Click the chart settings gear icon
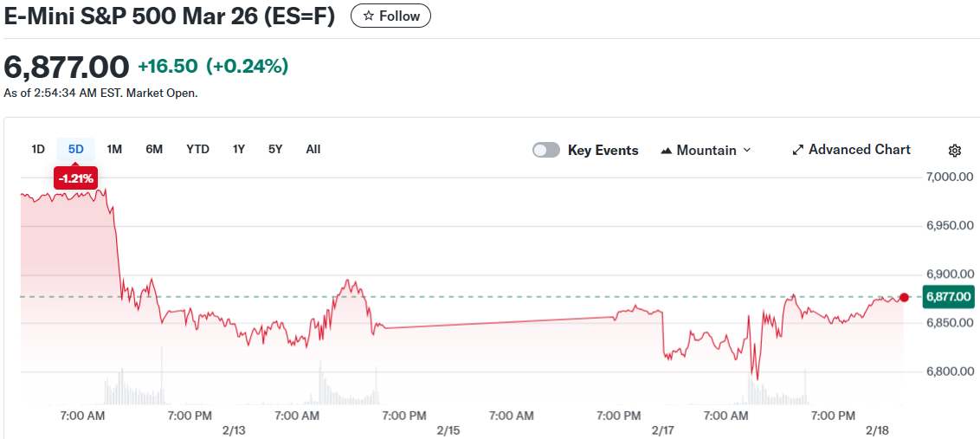Image resolution: width=980 pixels, height=439 pixels. click(x=955, y=151)
